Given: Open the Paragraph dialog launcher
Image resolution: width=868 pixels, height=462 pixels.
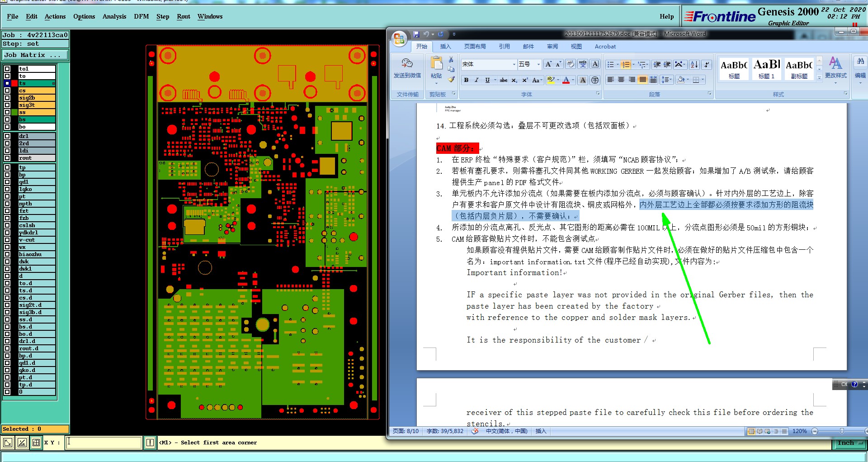Looking at the screenshot, I should coord(709,93).
